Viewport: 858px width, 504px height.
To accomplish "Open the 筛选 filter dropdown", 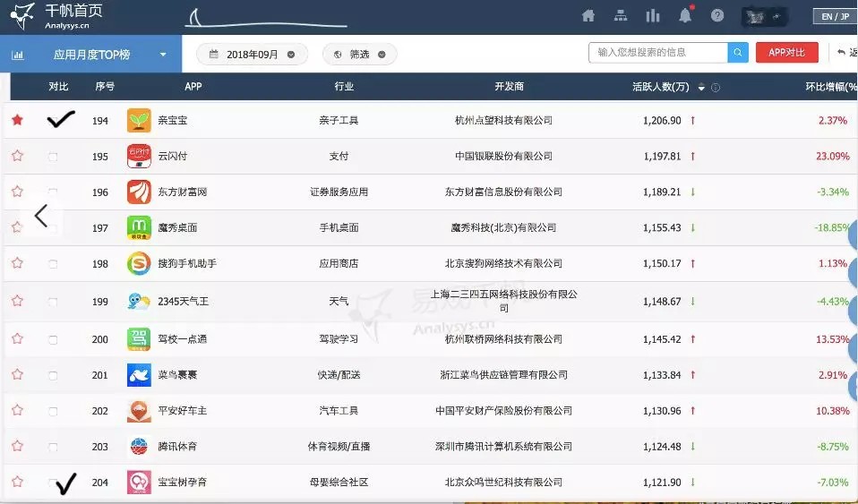I will tap(359, 55).
